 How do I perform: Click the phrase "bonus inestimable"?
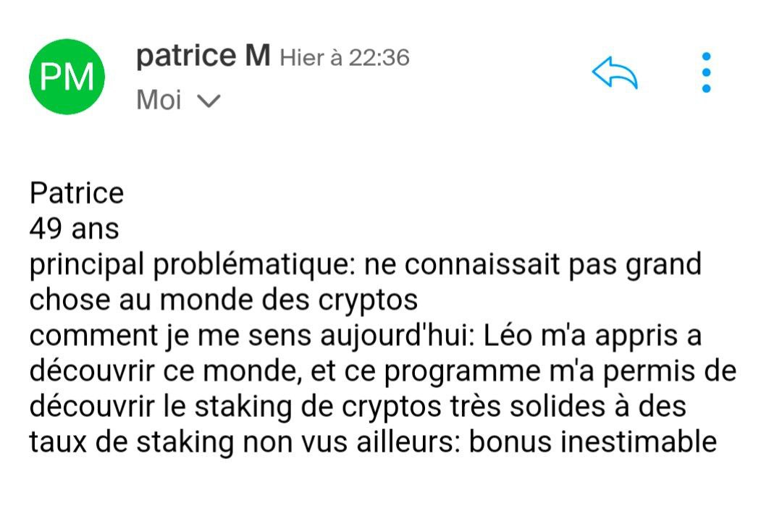[x=593, y=442]
